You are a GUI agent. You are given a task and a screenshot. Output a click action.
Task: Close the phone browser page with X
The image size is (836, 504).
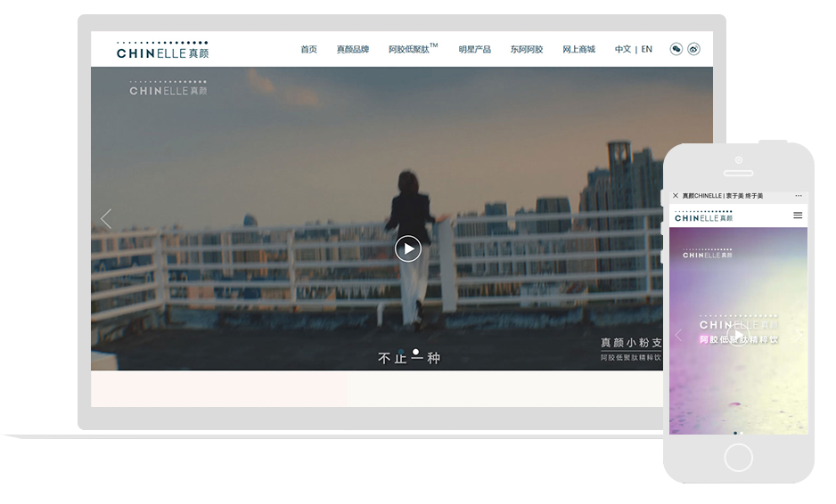[676, 196]
